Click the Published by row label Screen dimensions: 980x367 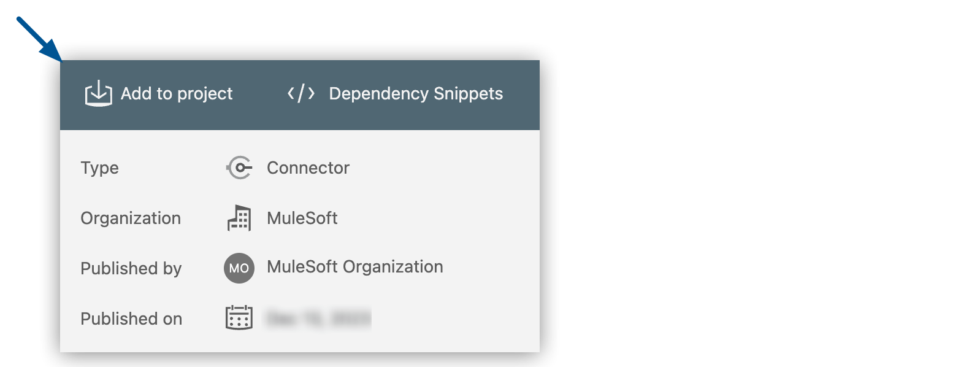pyautogui.click(x=131, y=268)
